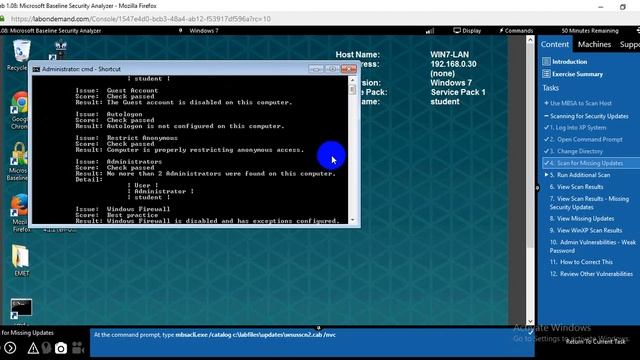Toggle checkmark for 4. Scan for Missing Updates
640x360 pixels.
pyautogui.click(x=547, y=163)
